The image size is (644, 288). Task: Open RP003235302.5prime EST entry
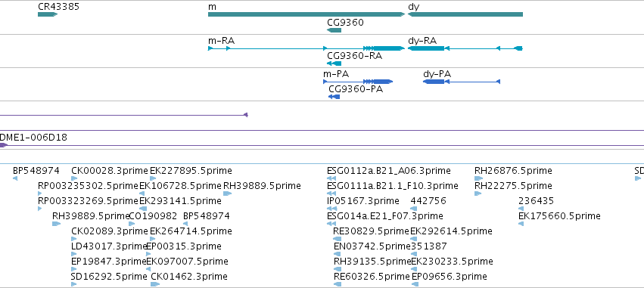point(88,185)
